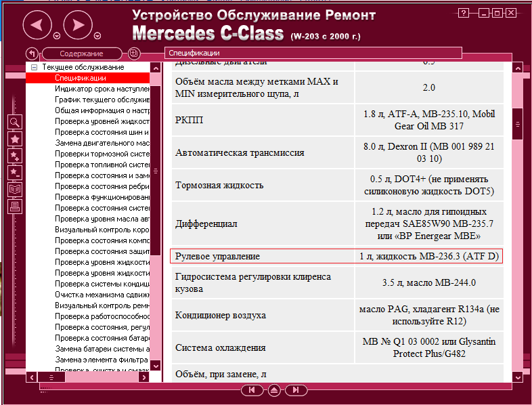The width and height of the screenshot is (532, 405).
Task: Open the favorites star icon
Action: (x=15, y=139)
